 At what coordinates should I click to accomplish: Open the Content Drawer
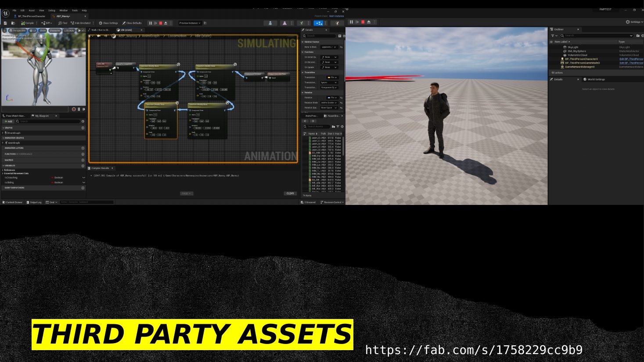click(x=12, y=202)
